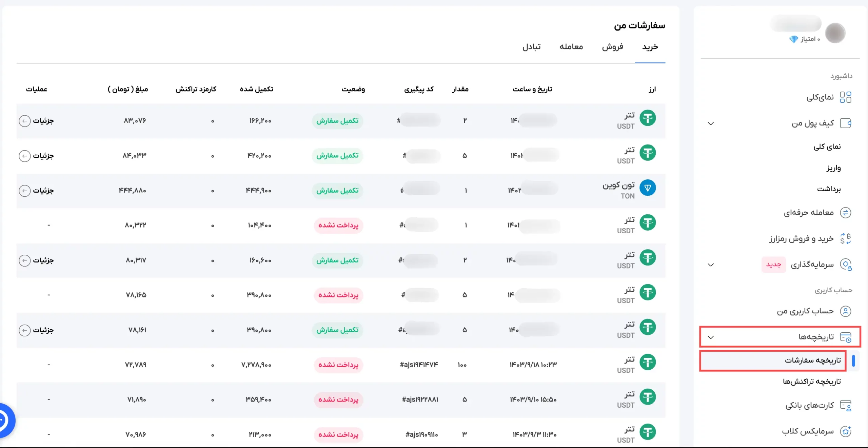
Task: Click the معامله حرفه‌ای swap icon
Action: pyautogui.click(x=845, y=213)
